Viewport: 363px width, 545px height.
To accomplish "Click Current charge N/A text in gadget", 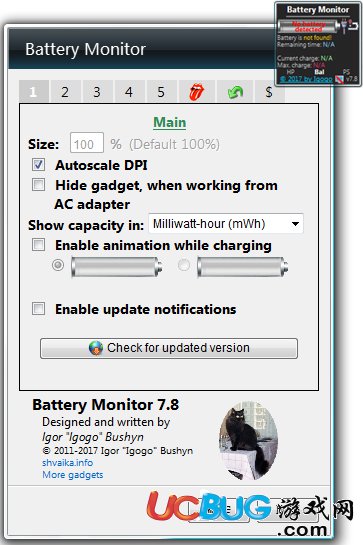I will 305,58.
